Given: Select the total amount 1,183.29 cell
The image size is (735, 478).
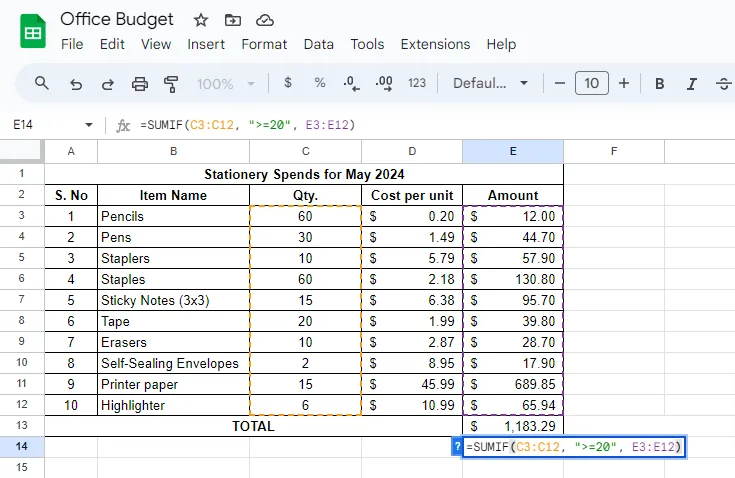Looking at the screenshot, I should click(513, 426).
